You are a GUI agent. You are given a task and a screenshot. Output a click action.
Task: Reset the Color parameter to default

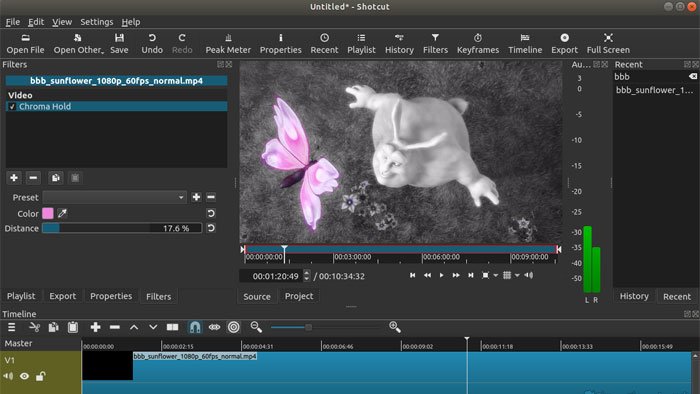tap(211, 213)
